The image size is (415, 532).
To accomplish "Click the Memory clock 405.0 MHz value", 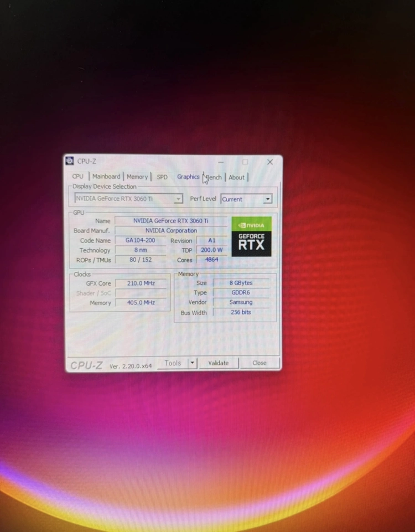I will pyautogui.click(x=141, y=303).
